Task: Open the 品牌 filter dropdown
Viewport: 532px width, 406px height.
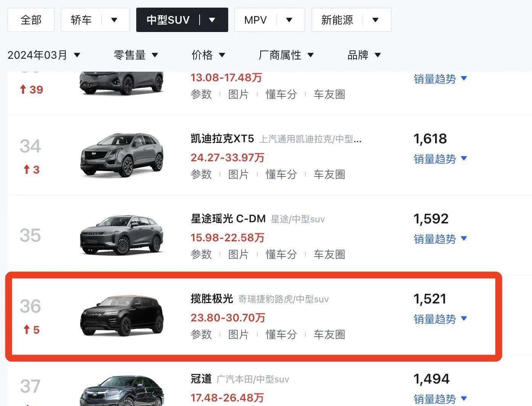Action: pyautogui.click(x=364, y=55)
